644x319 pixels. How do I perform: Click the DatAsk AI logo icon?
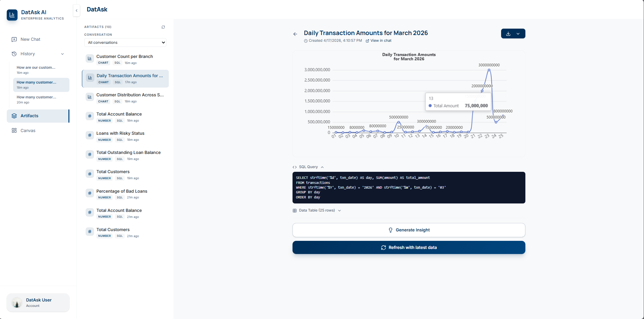[x=12, y=15]
